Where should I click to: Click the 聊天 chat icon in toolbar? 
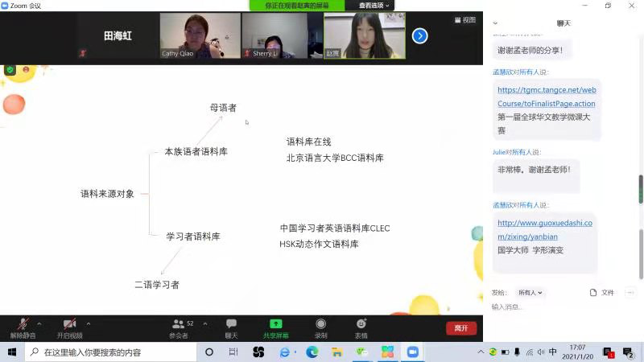[x=231, y=327]
